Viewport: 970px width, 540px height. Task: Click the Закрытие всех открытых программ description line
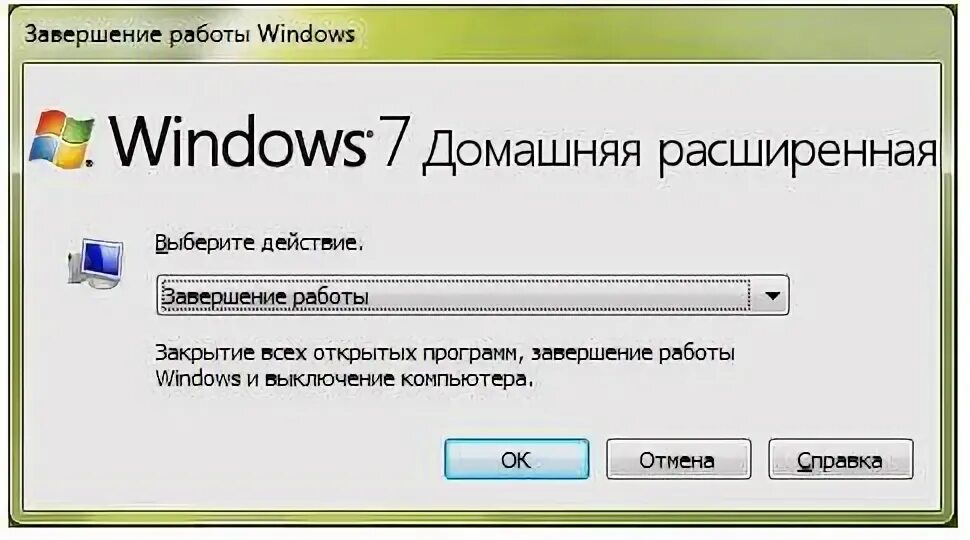click(445, 353)
